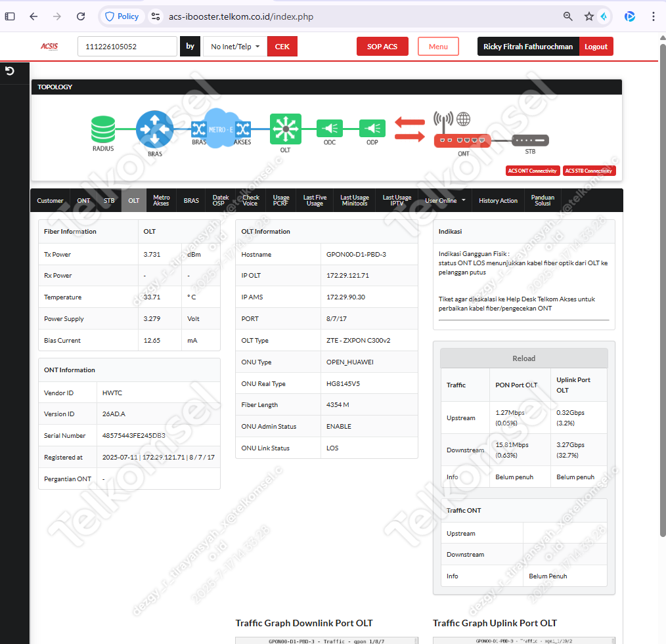Open the BRAS tab
Screen dimensions: 666x644
191,200
